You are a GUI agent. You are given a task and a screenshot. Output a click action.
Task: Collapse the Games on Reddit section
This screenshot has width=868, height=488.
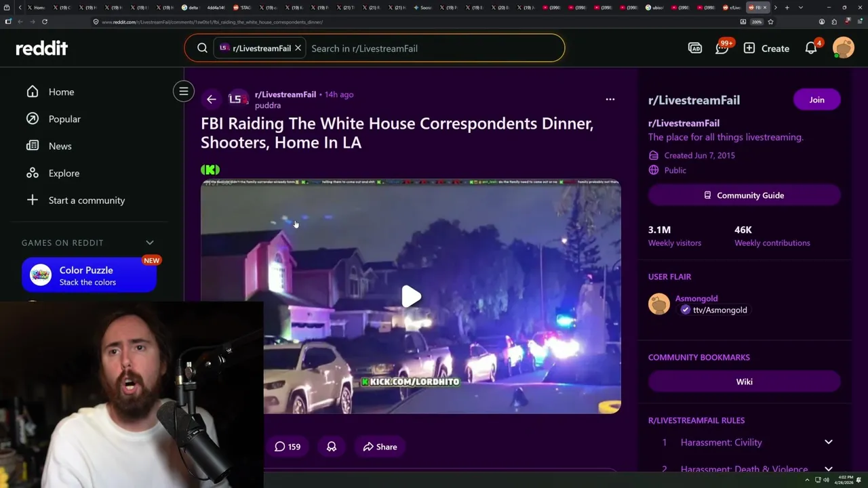coord(150,243)
